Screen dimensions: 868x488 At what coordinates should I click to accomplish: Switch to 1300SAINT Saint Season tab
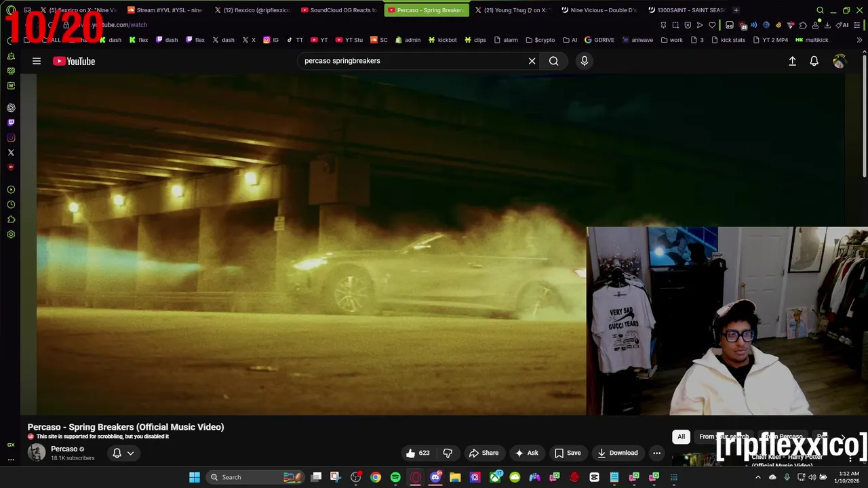click(x=686, y=10)
